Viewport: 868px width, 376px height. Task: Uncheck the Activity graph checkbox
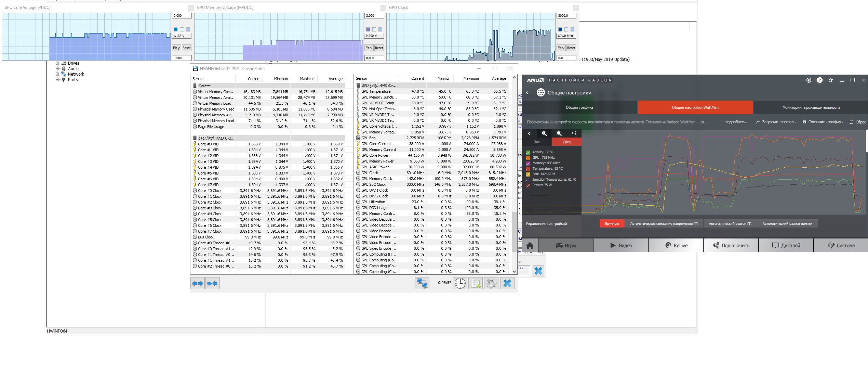[x=528, y=152]
